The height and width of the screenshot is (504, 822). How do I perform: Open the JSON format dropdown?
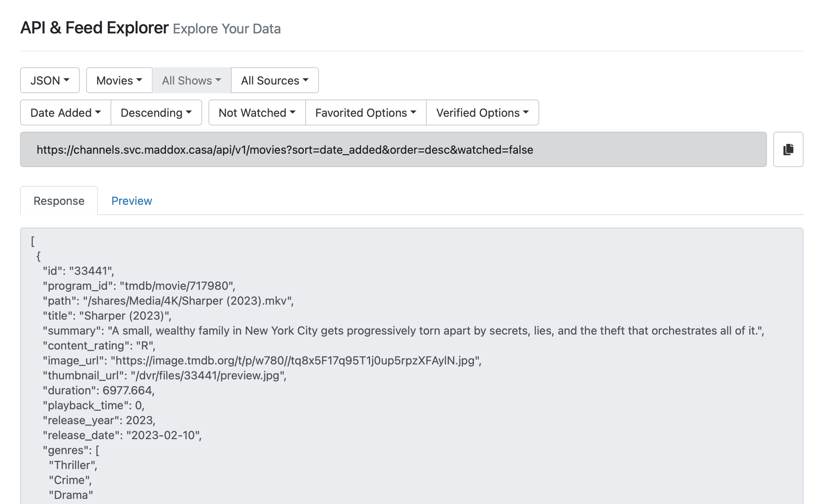[50, 80]
